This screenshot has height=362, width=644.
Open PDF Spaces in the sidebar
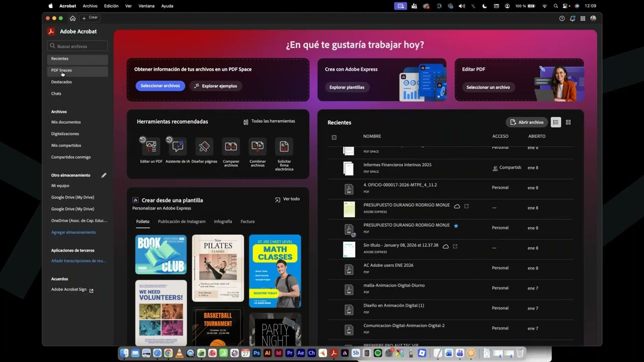[77, 70]
